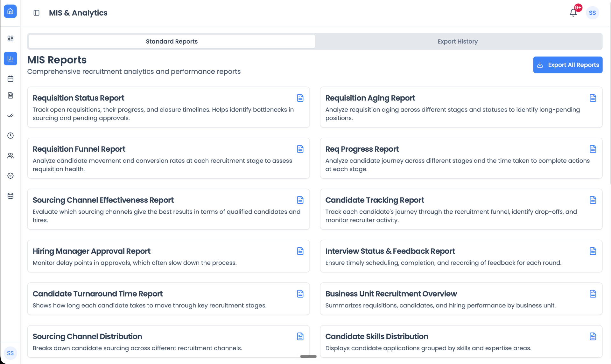Open the dashboard grid icon in sidebar

pos(11,38)
